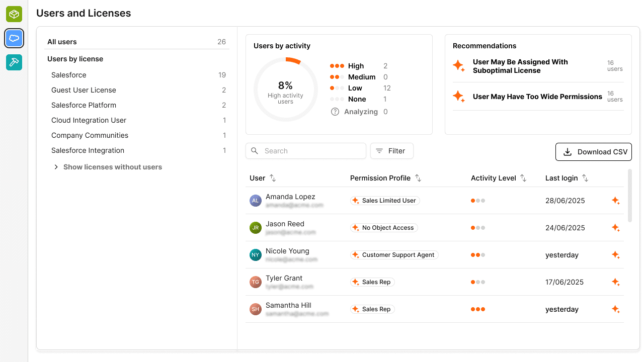Viewport: 644px width, 362px height.
Task: Open User May Have Too Wide Permissions recommendation
Action: coord(538,97)
